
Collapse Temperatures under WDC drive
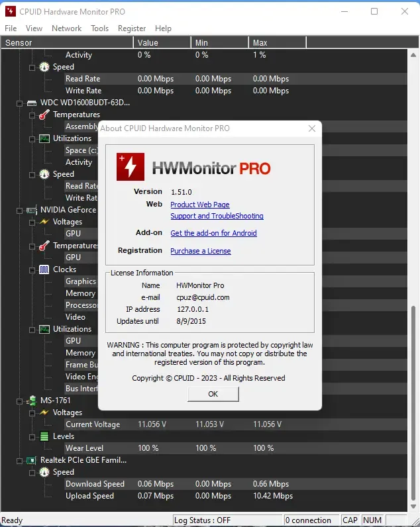(x=32, y=115)
